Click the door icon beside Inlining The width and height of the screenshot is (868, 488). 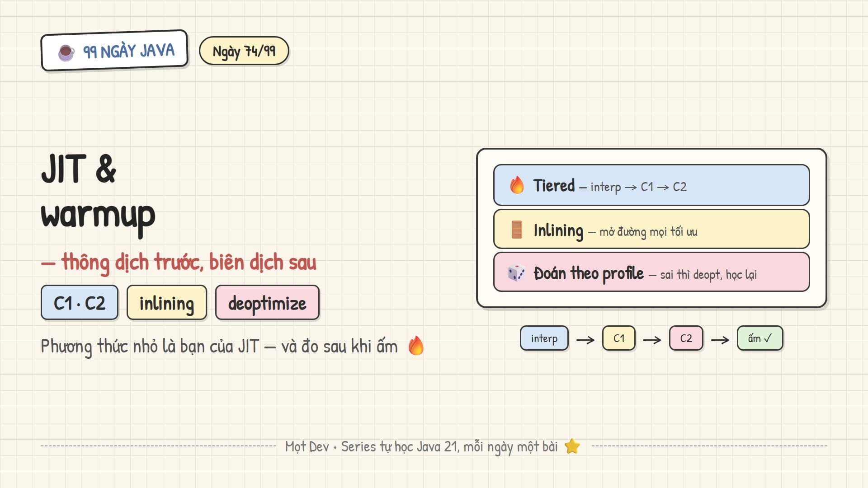point(517,230)
